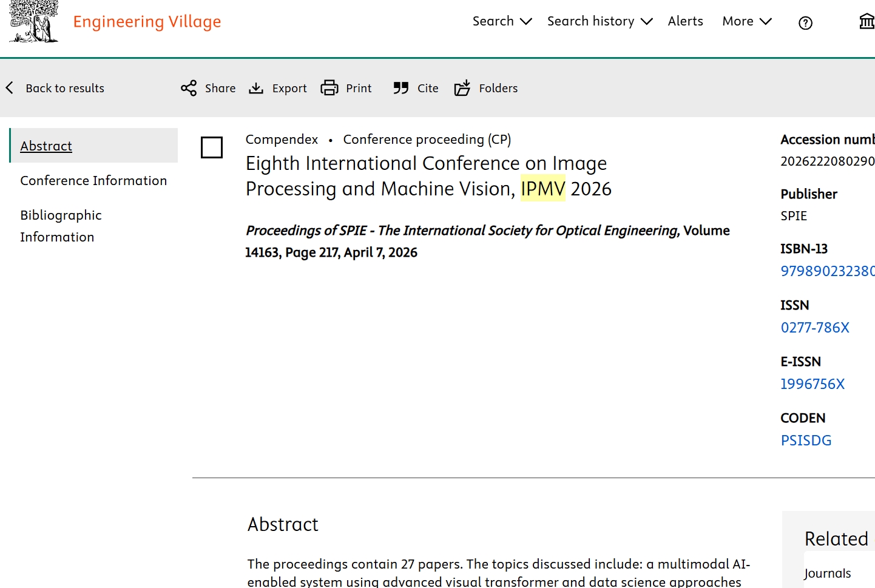This screenshot has width=875, height=588.
Task: Click the Publisher value SPIE
Action: 794,216
